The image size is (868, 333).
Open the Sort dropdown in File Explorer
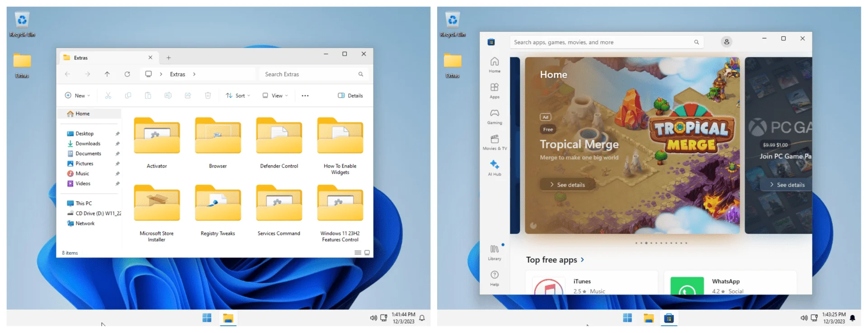238,95
